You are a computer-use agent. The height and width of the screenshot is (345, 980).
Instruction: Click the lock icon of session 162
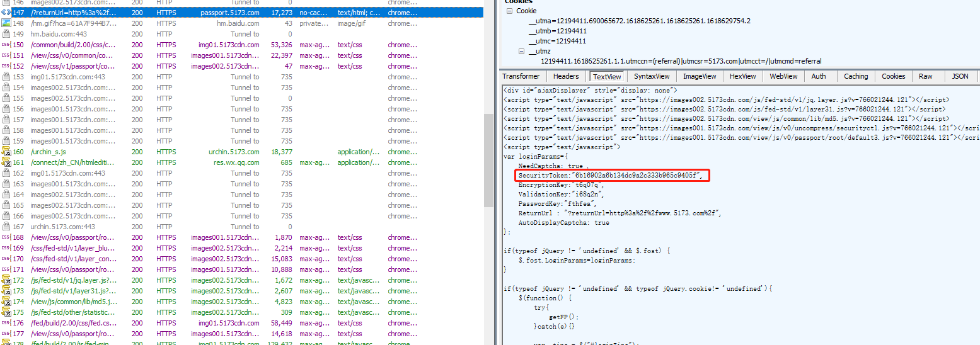coord(6,173)
